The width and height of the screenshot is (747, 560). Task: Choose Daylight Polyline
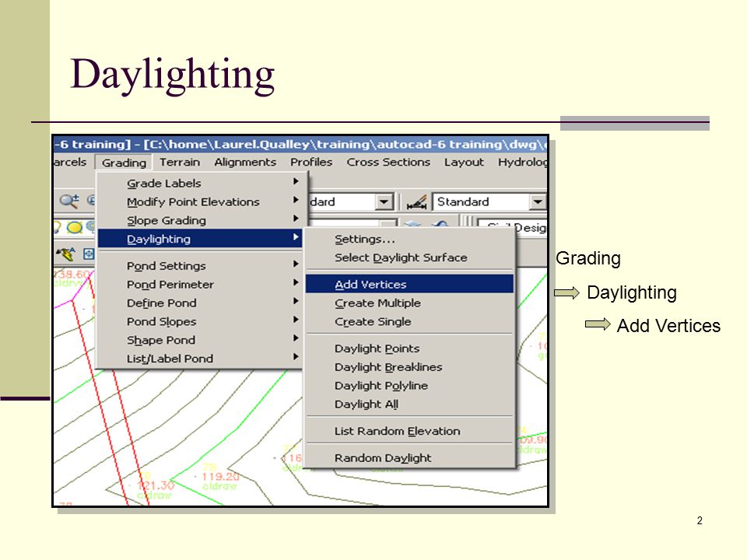pos(409,385)
